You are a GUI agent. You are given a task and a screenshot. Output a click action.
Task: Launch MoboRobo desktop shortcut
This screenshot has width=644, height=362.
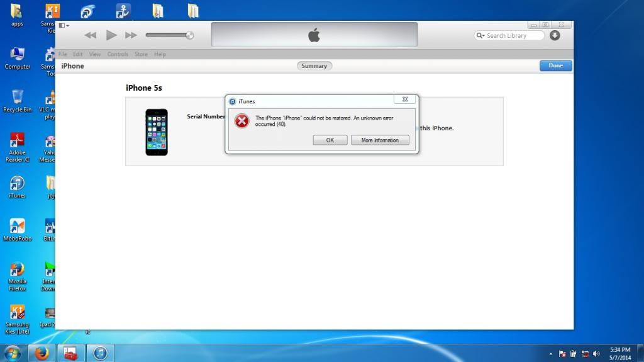(17, 230)
